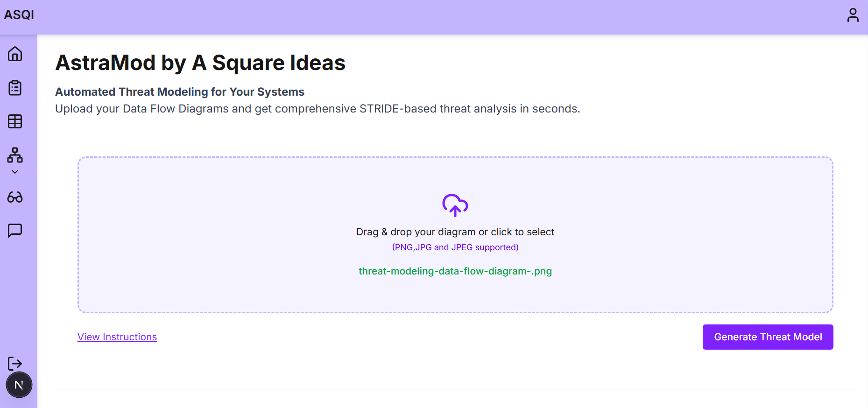Open the table grid sidebar icon
This screenshot has height=408, width=868.
pos(15,121)
